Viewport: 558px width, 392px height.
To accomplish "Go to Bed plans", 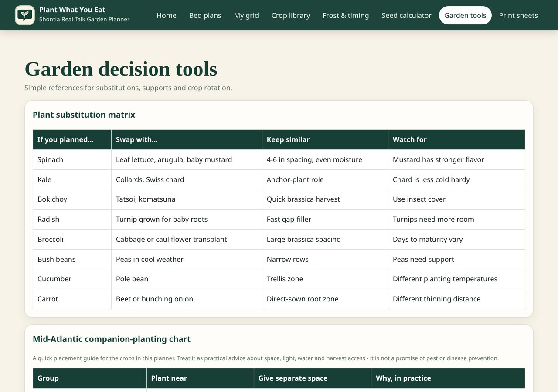I will coord(205,15).
